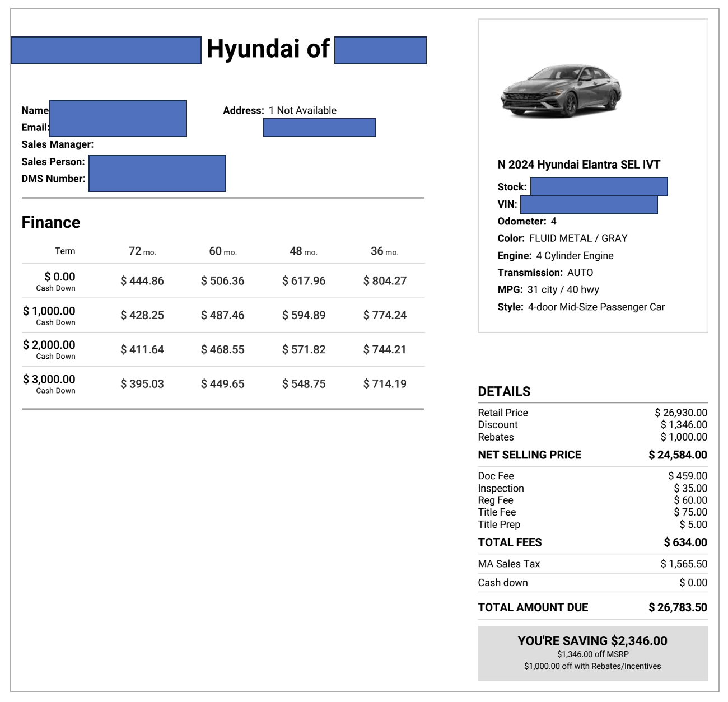This screenshot has width=728, height=702.
Task: Click the $ 804.27 payment for 36 months
Action: point(385,281)
